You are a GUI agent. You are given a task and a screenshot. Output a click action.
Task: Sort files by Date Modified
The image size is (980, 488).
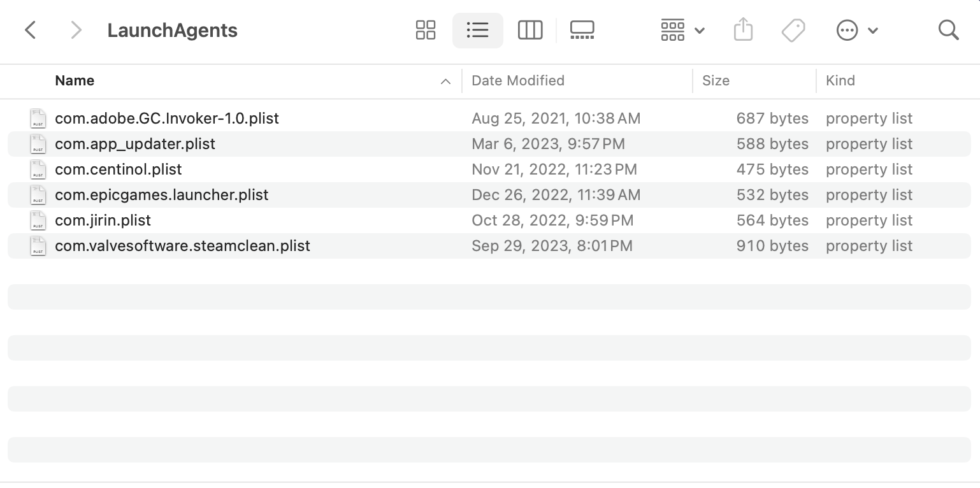pos(517,81)
